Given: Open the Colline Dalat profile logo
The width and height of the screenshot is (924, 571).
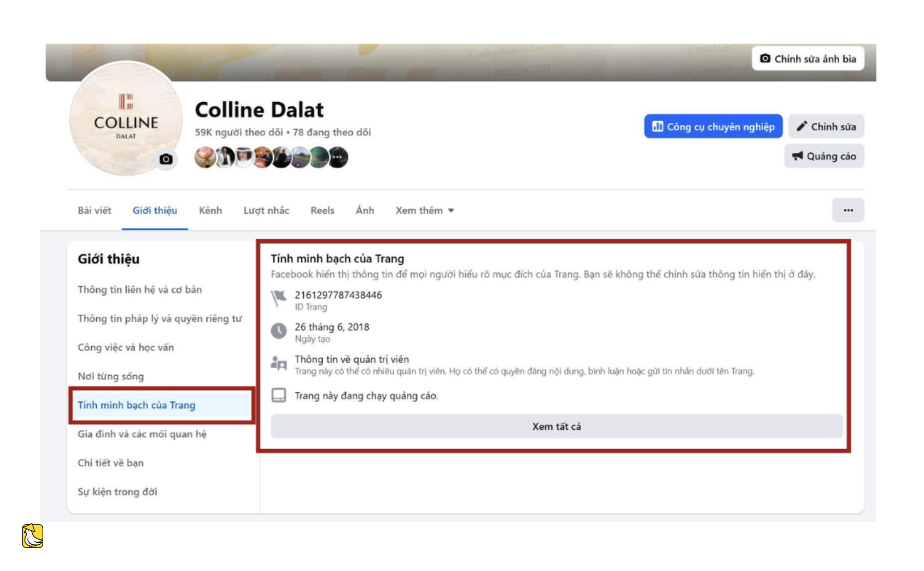Looking at the screenshot, I should 126,118.
